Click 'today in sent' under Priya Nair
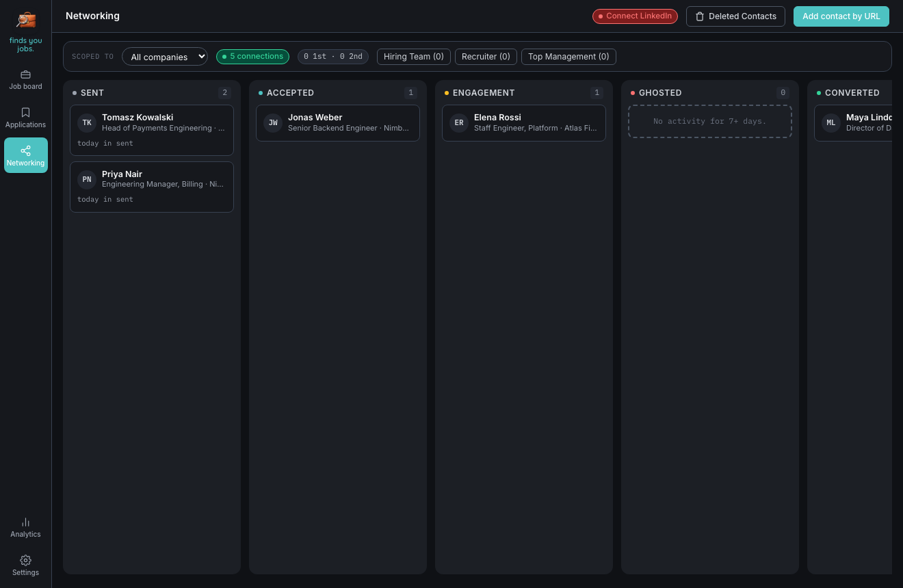Image resolution: width=903 pixels, height=588 pixels. click(x=105, y=200)
